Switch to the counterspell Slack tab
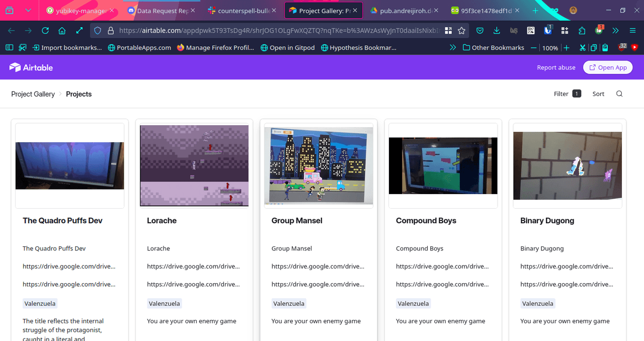Screen dimensions: 644x341 (x=243, y=11)
